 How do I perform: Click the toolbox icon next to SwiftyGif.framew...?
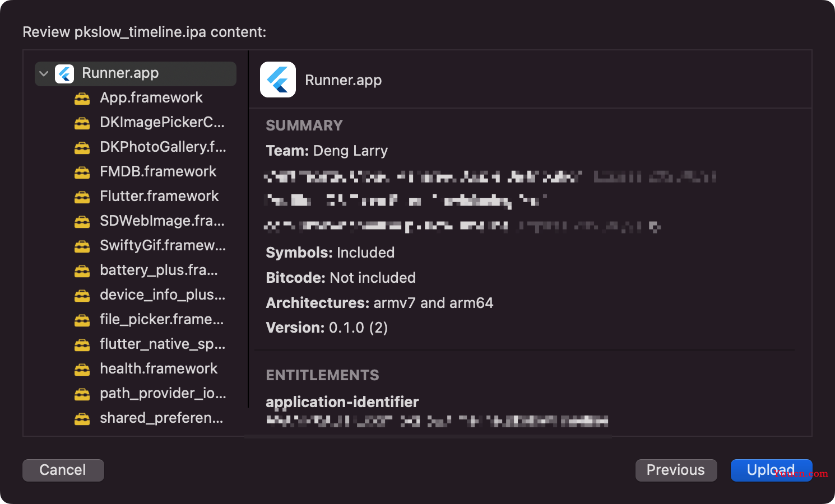point(82,246)
